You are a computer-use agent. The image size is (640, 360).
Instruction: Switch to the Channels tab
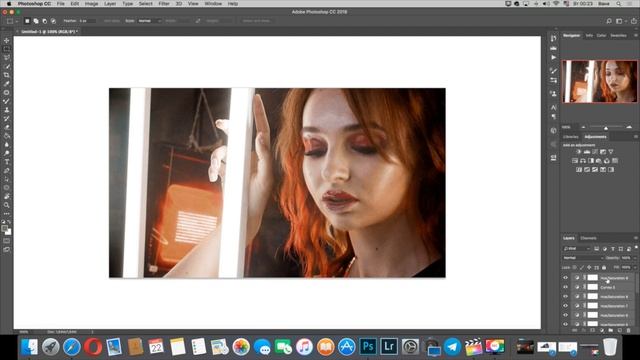pyautogui.click(x=588, y=238)
